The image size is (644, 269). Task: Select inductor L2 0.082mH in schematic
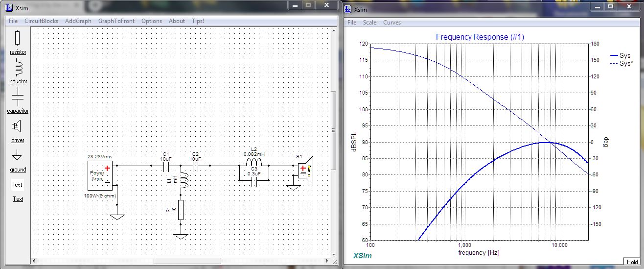tap(253, 163)
